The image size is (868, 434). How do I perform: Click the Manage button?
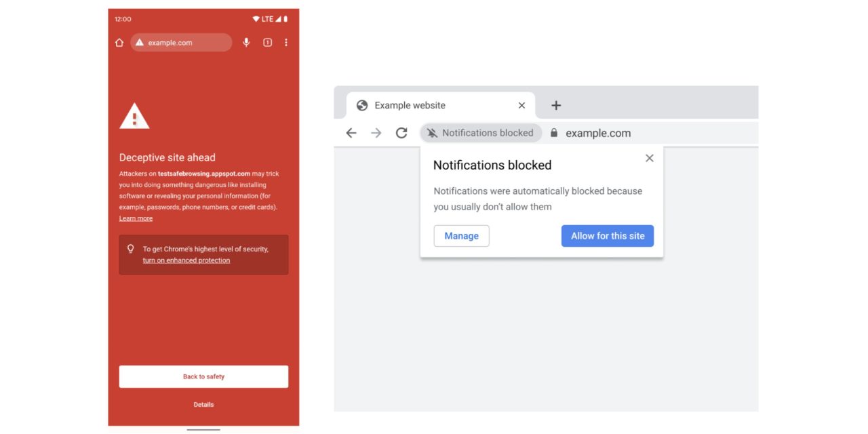[x=462, y=236]
